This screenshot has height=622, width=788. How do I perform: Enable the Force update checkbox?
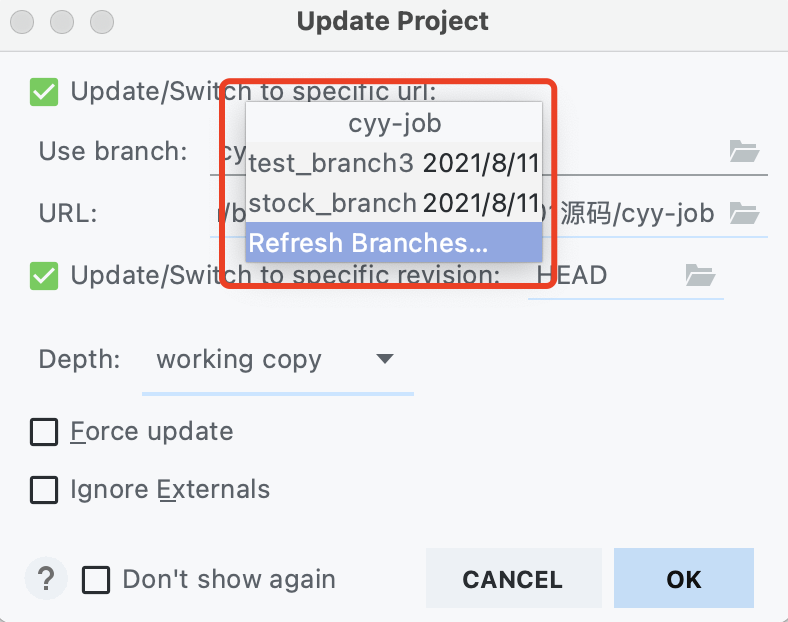44,432
